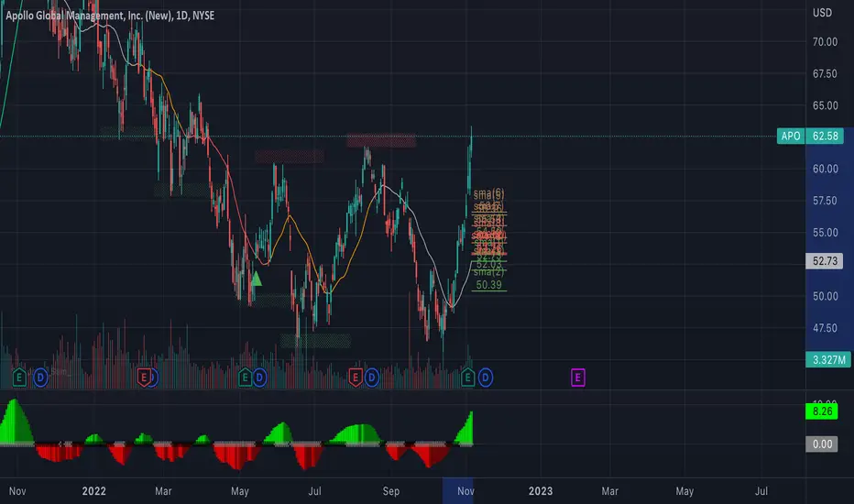Click the 67.50 price scale label
This screenshot has height=504, width=854.
tap(825, 73)
